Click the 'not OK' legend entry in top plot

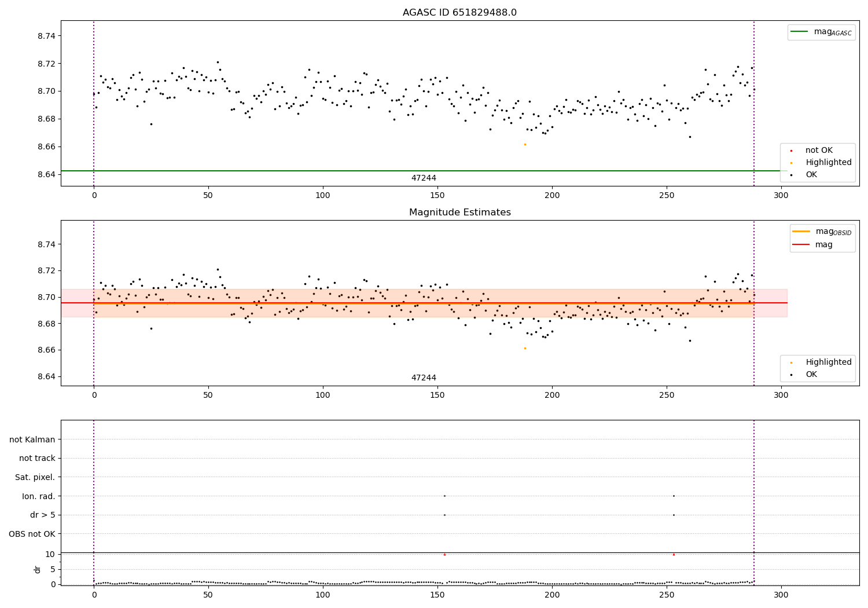(811, 151)
